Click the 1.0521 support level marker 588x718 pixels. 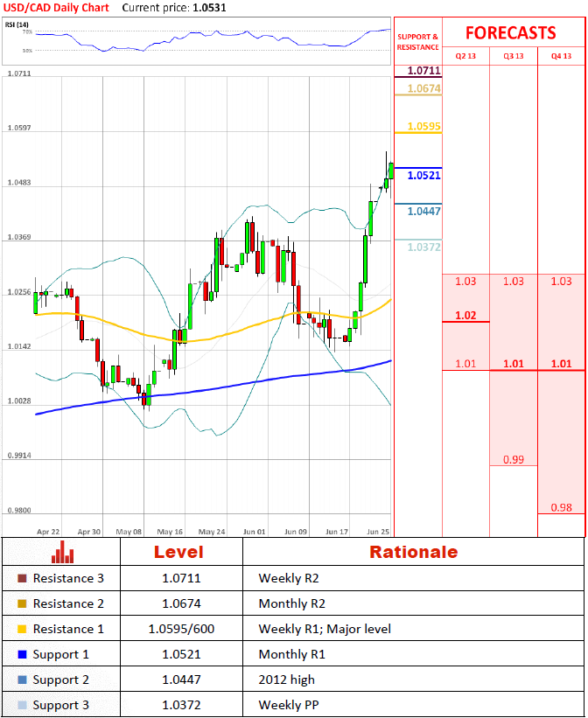pos(423,176)
